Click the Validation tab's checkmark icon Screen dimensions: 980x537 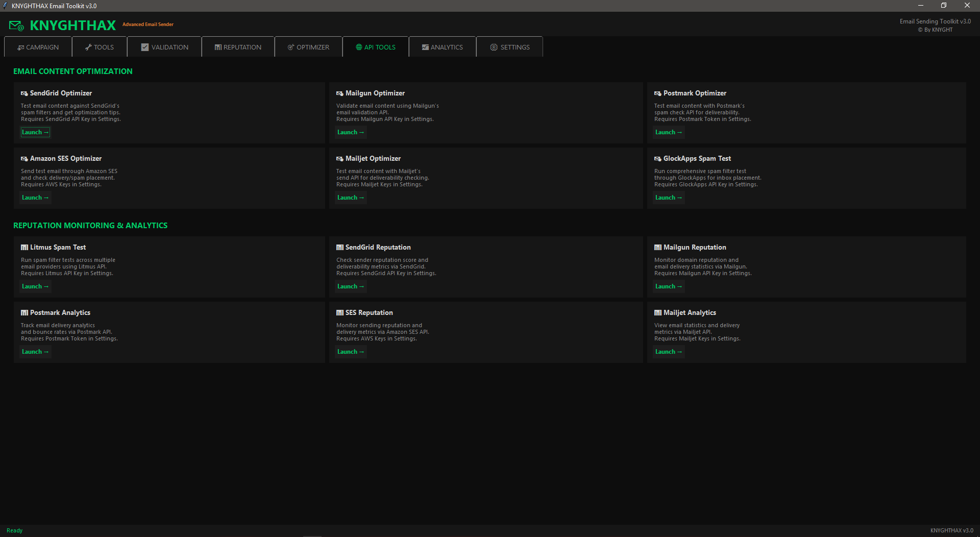click(x=145, y=47)
